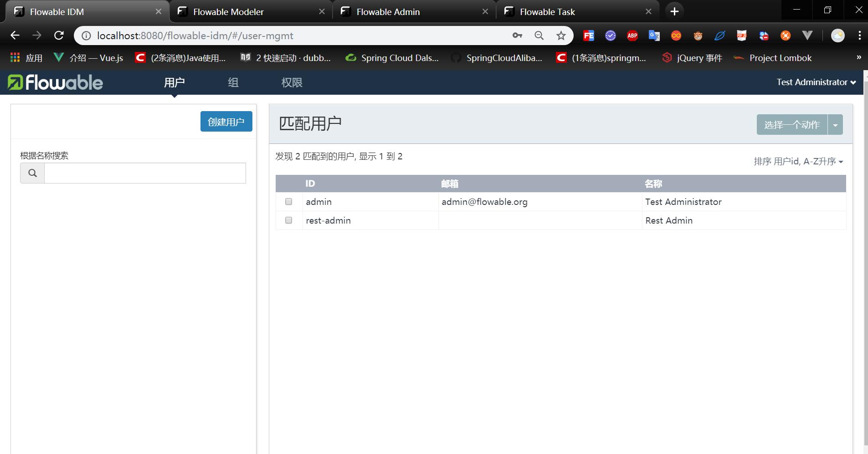Click the browser back arrow
This screenshot has width=868, height=454.
tap(15, 36)
